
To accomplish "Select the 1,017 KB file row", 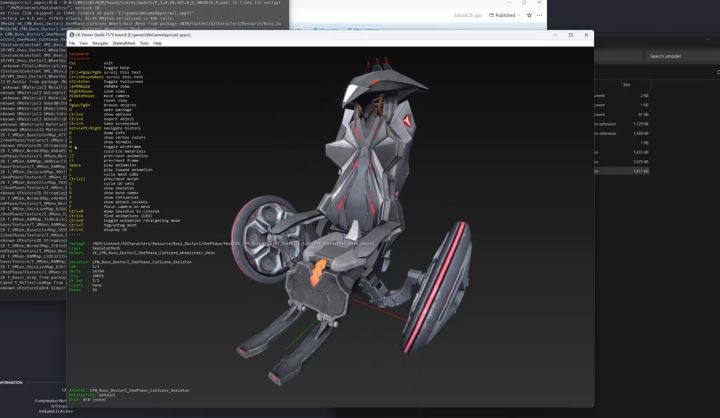I will (x=632, y=171).
